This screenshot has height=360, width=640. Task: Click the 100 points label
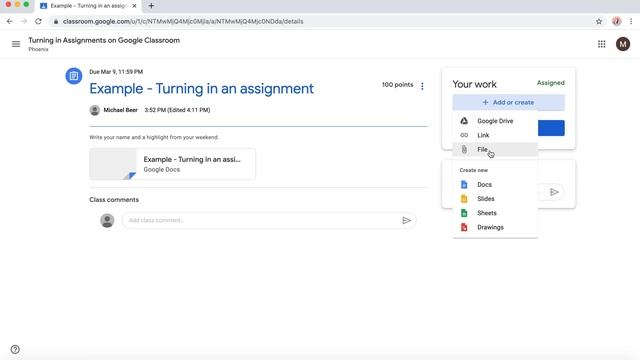397,85
